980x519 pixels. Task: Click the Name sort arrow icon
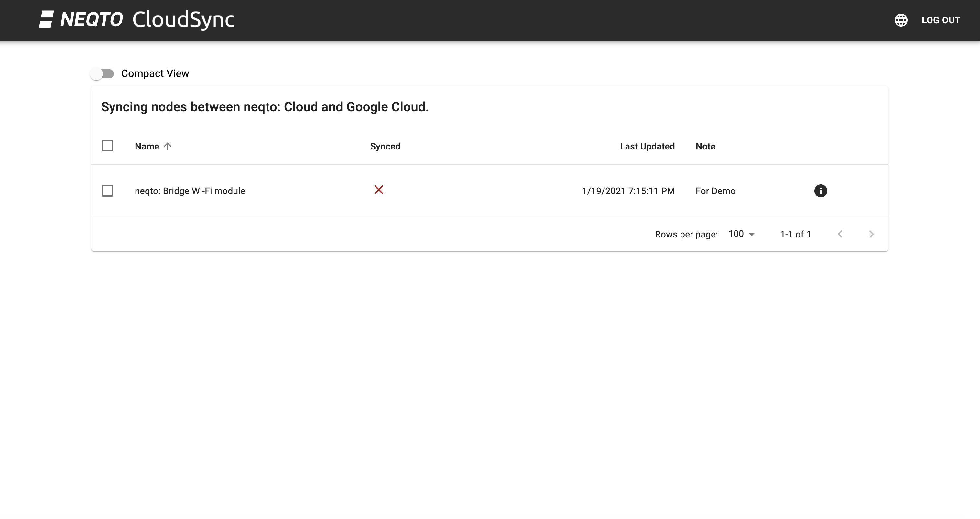point(168,147)
